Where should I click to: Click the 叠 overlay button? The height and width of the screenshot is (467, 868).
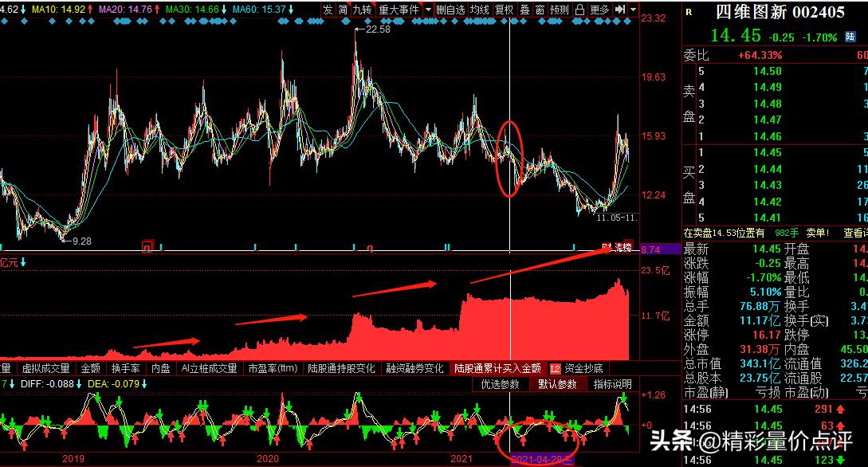point(524,10)
